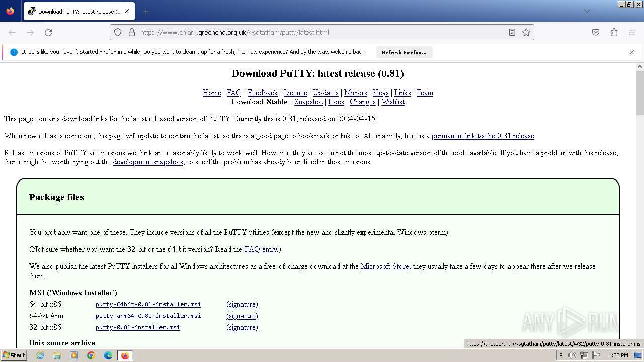This screenshot has height=362, width=644.
Task: Open the list all tabs chevron
Action: click(587, 11)
